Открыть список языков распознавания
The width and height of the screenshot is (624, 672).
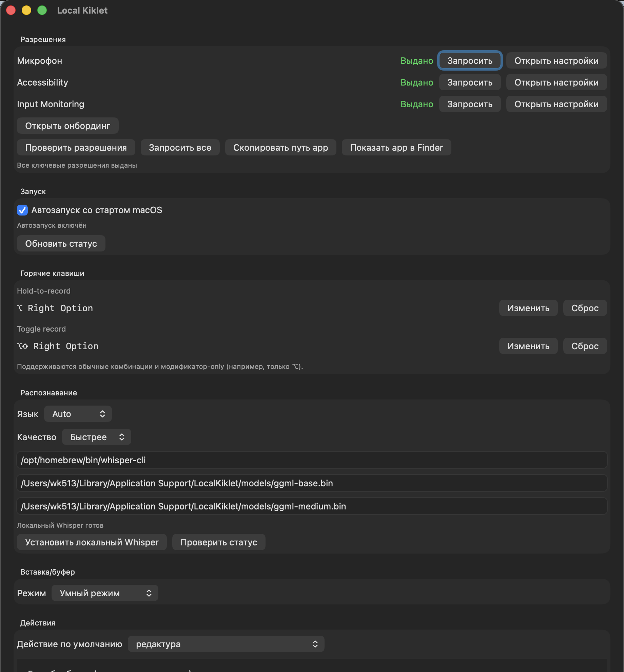78,414
